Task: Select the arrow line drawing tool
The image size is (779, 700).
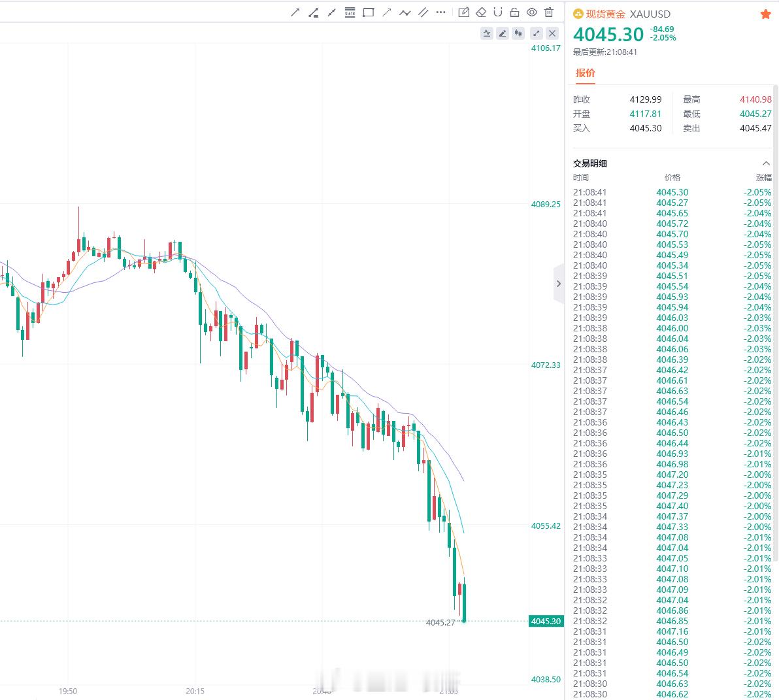Action: click(x=295, y=12)
